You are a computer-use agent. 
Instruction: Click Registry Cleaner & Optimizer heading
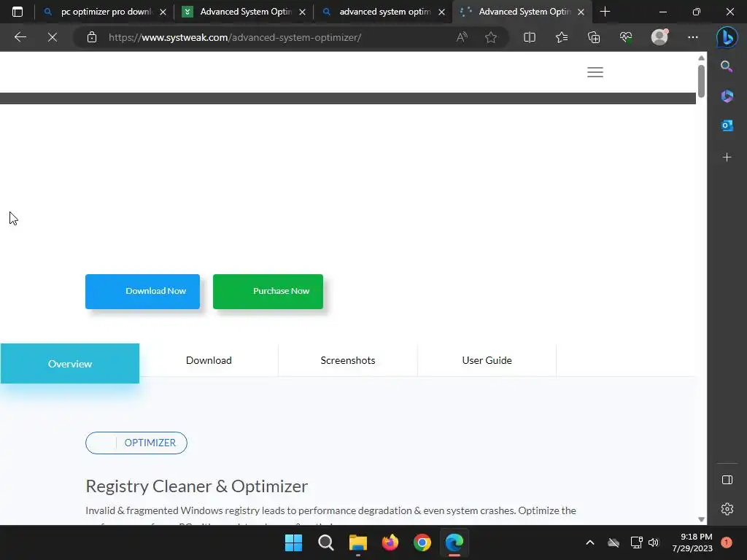click(x=197, y=486)
